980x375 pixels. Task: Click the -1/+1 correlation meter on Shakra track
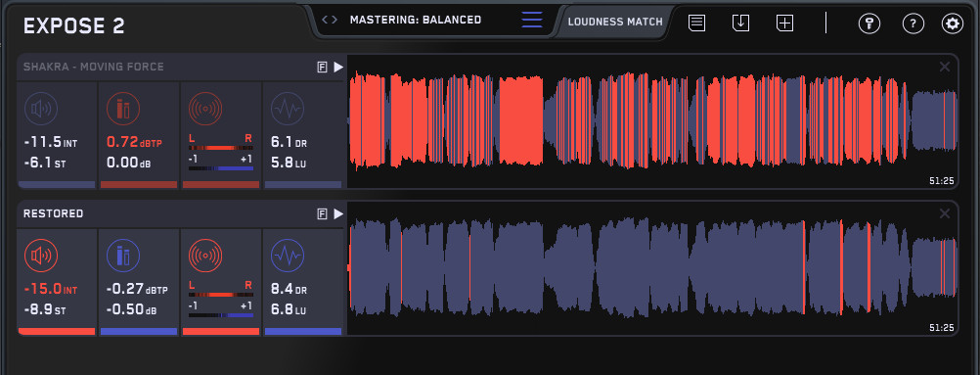tap(221, 168)
